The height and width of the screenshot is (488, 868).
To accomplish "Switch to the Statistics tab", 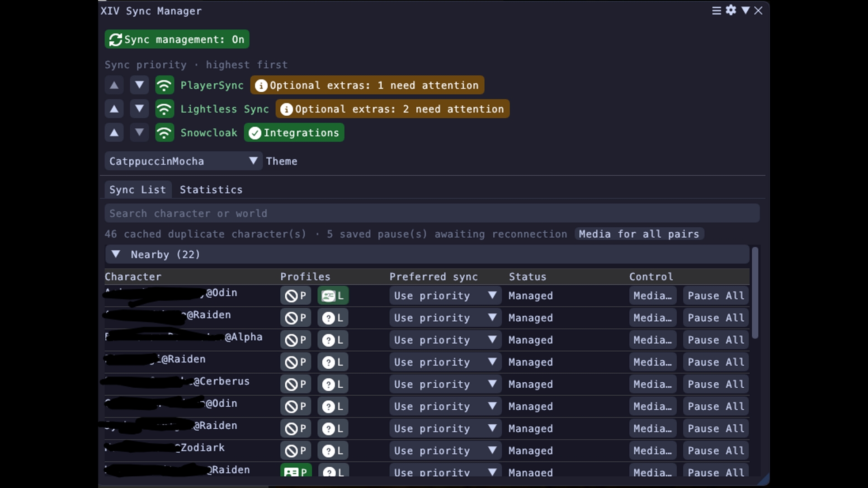I will pyautogui.click(x=211, y=190).
